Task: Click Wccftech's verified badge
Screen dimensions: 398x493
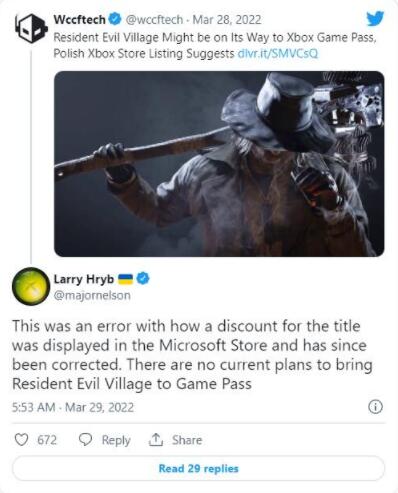Action: click(115, 20)
